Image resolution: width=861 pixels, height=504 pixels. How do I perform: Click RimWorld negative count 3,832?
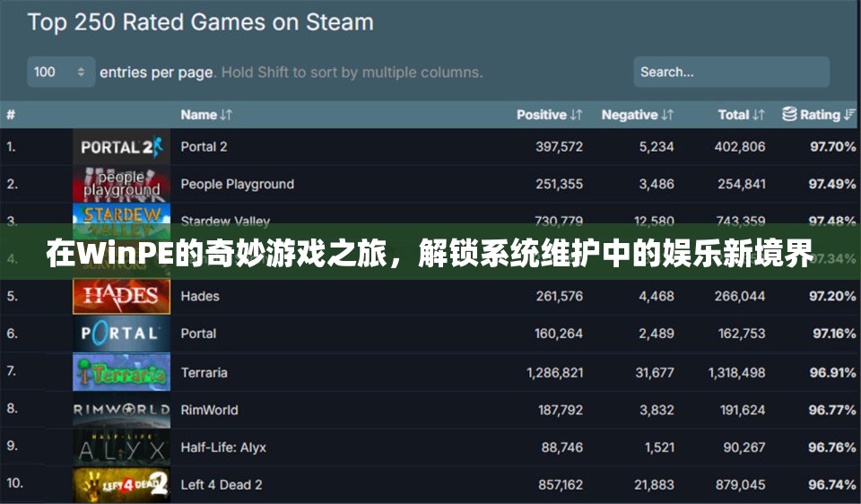(657, 410)
